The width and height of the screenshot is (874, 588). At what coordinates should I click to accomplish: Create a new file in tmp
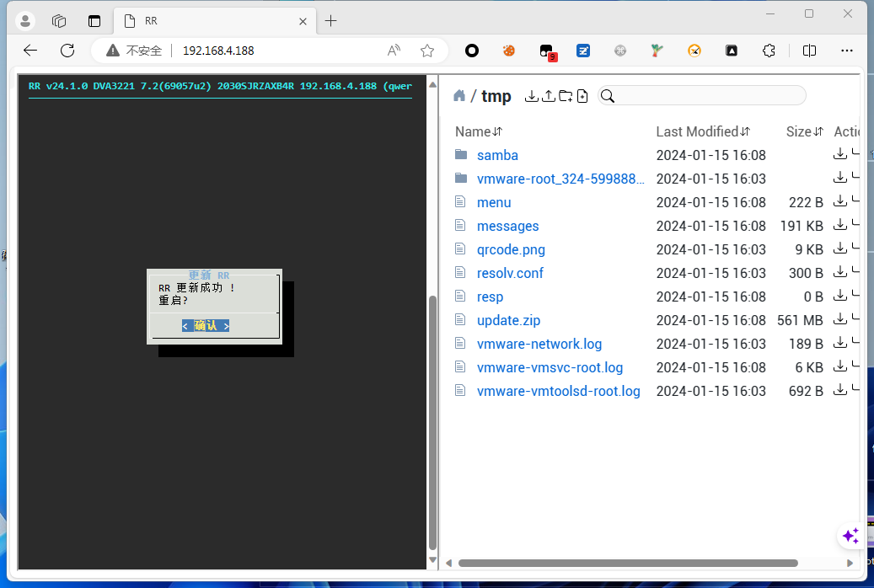coord(582,96)
